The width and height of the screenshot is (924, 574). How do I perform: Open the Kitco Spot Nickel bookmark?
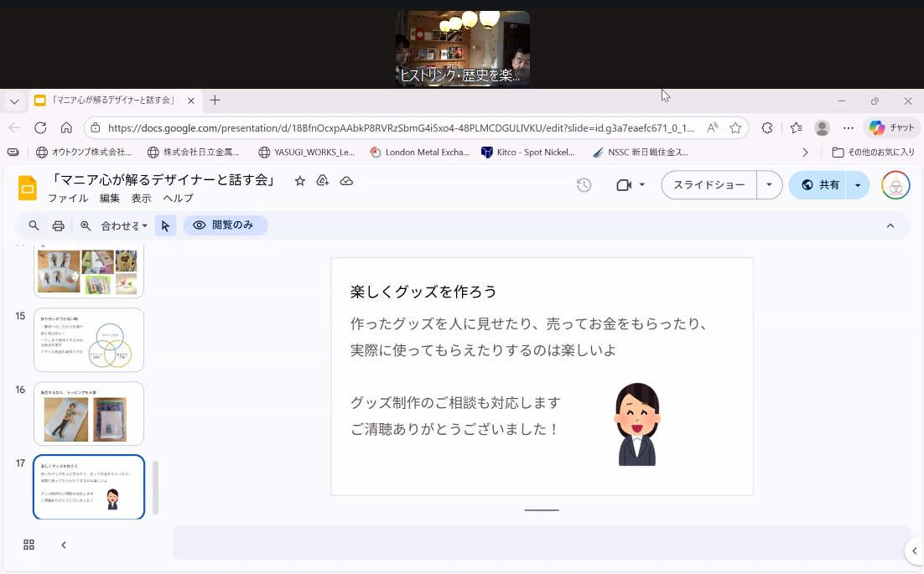point(527,152)
